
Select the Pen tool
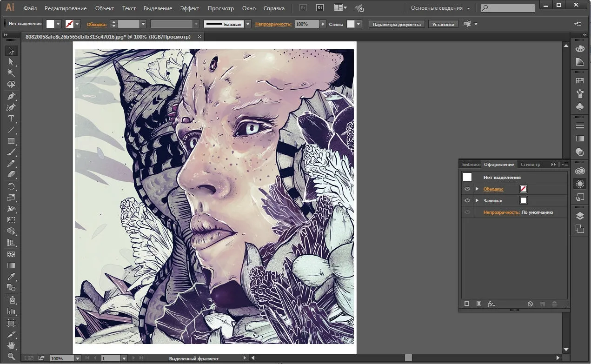coord(11,96)
